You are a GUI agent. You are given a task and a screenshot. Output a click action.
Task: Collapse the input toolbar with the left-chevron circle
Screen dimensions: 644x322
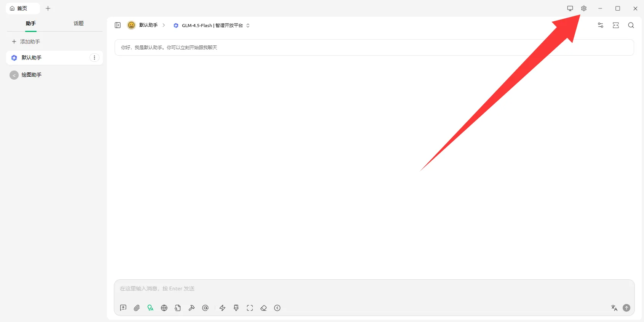(x=277, y=308)
